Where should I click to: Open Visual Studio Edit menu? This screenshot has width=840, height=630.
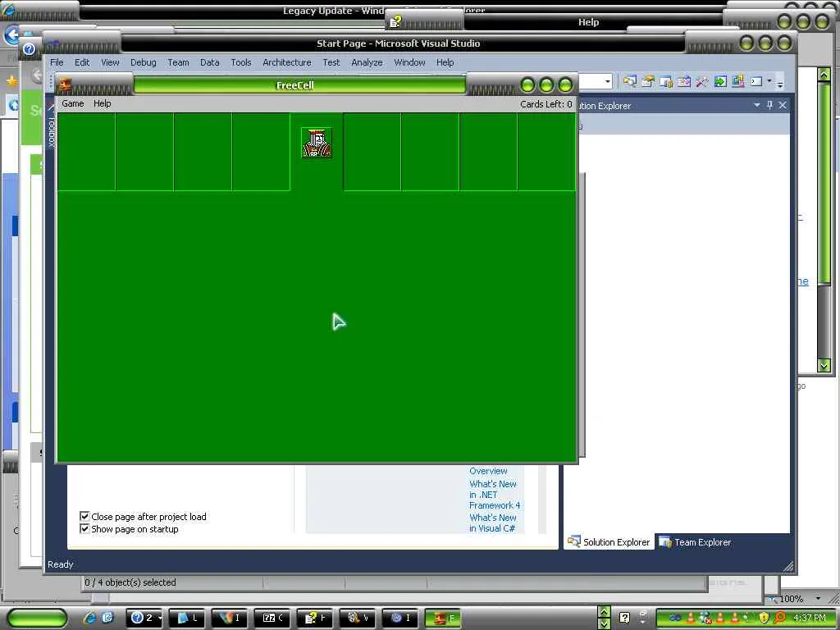[82, 62]
